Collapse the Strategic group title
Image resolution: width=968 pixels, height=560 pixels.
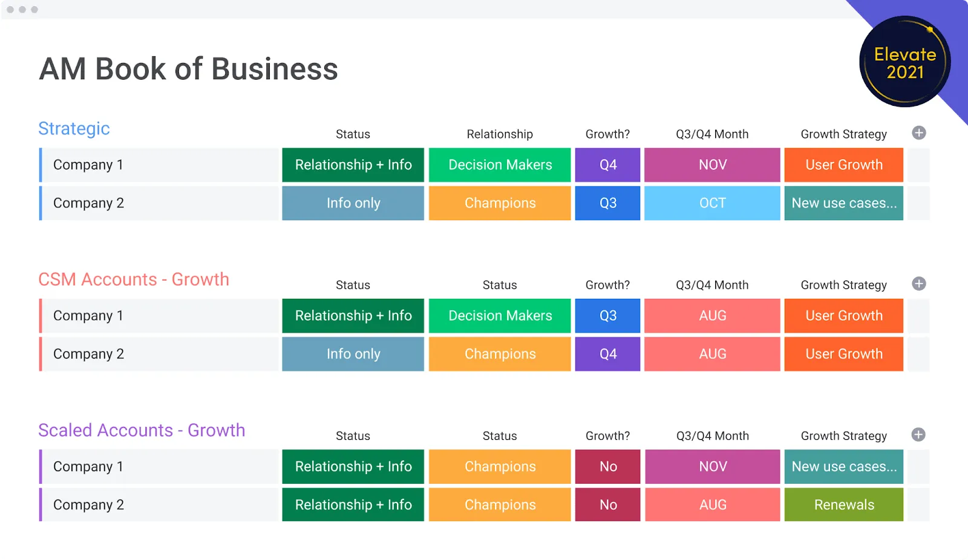(x=74, y=128)
